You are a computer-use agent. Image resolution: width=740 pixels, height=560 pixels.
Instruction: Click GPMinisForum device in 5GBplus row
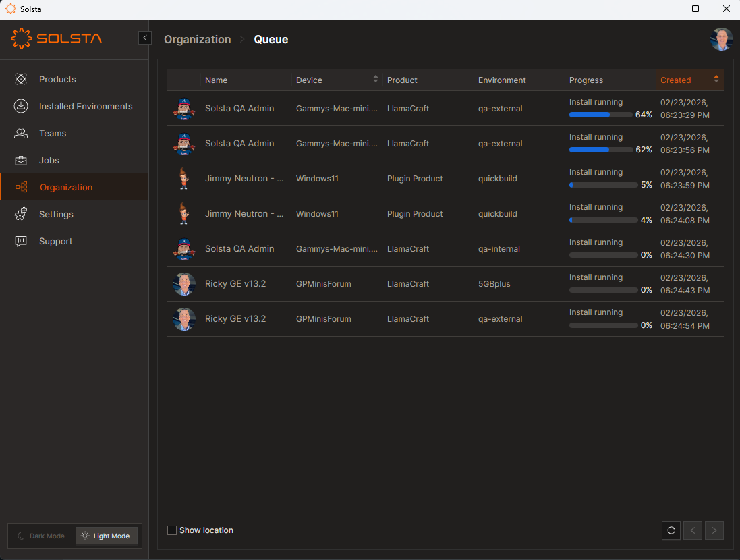point(323,284)
